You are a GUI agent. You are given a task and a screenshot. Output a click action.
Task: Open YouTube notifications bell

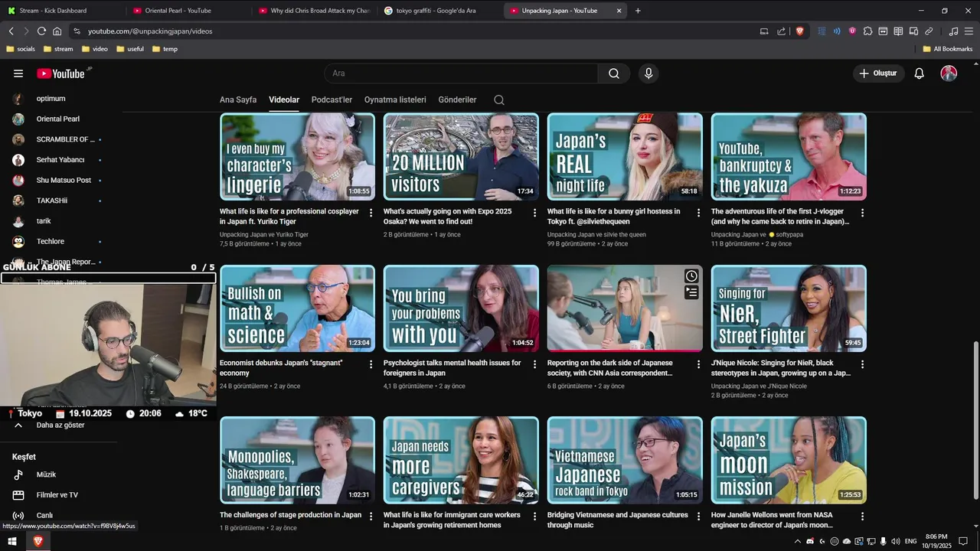tap(920, 73)
